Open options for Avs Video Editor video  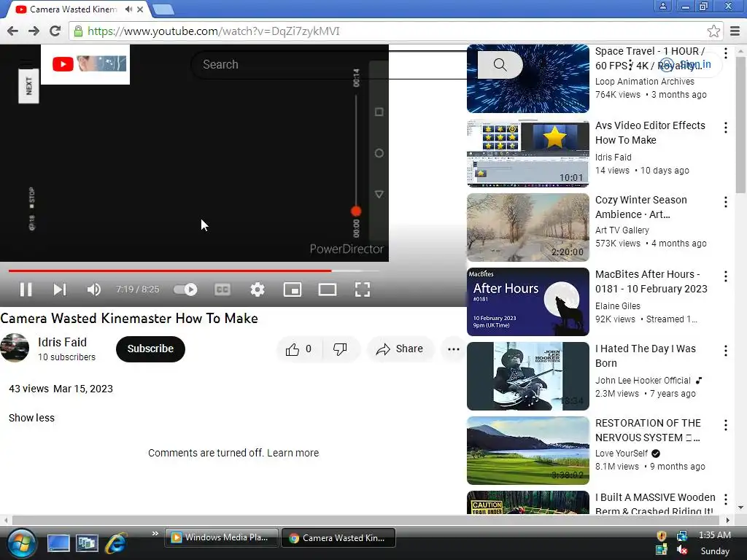coord(726,127)
